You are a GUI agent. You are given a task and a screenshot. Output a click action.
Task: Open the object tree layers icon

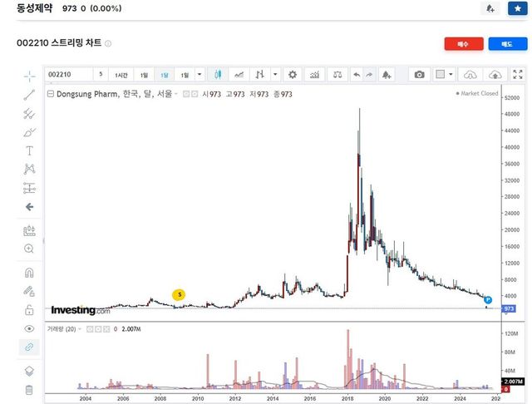tap(29, 372)
